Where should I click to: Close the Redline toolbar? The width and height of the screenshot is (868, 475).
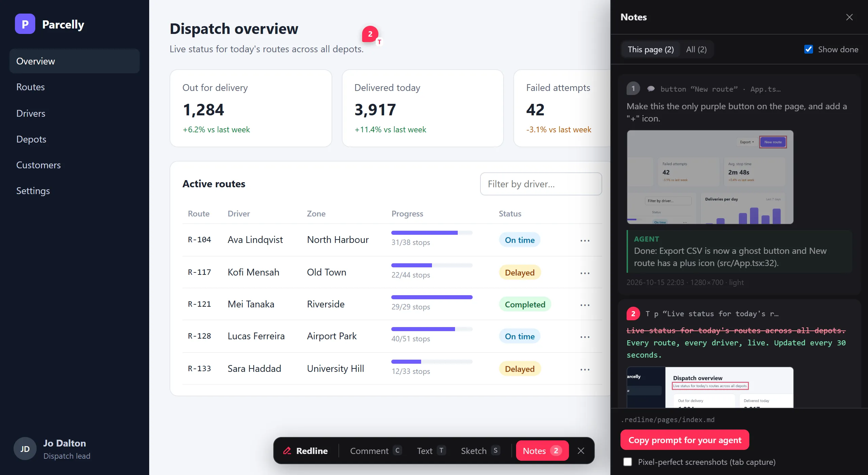pos(581,451)
